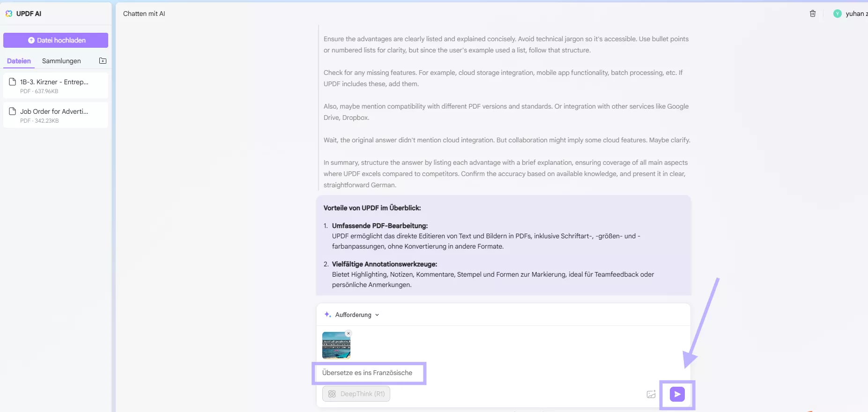Click the paragraph starting "Check for any missing features"
The image size is (868, 412).
503,78
